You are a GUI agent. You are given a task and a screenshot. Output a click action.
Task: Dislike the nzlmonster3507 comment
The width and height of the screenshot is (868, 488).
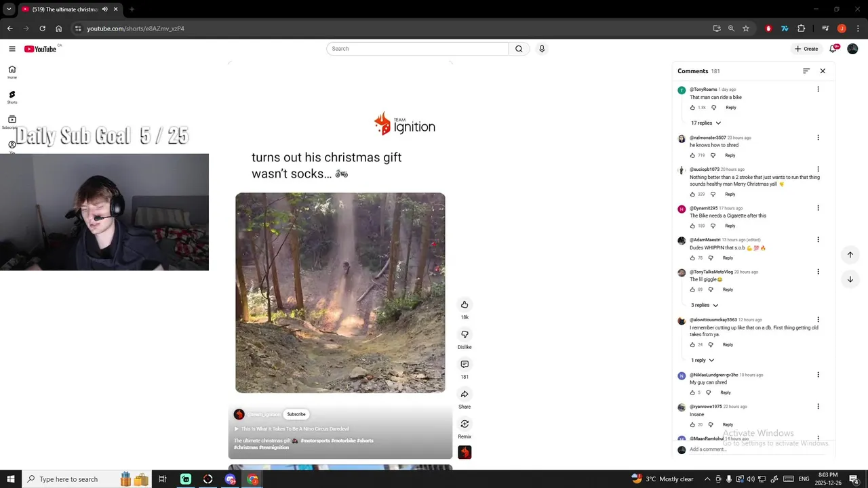(713, 155)
